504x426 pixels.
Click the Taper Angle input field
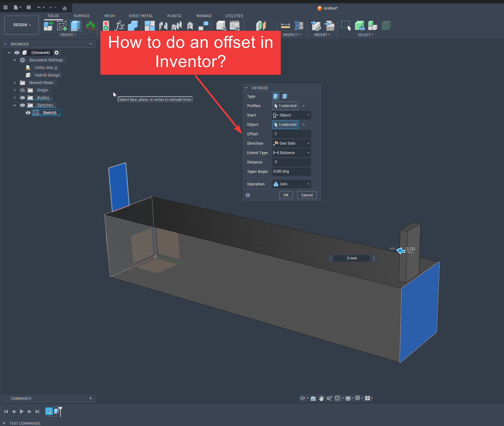tap(291, 171)
